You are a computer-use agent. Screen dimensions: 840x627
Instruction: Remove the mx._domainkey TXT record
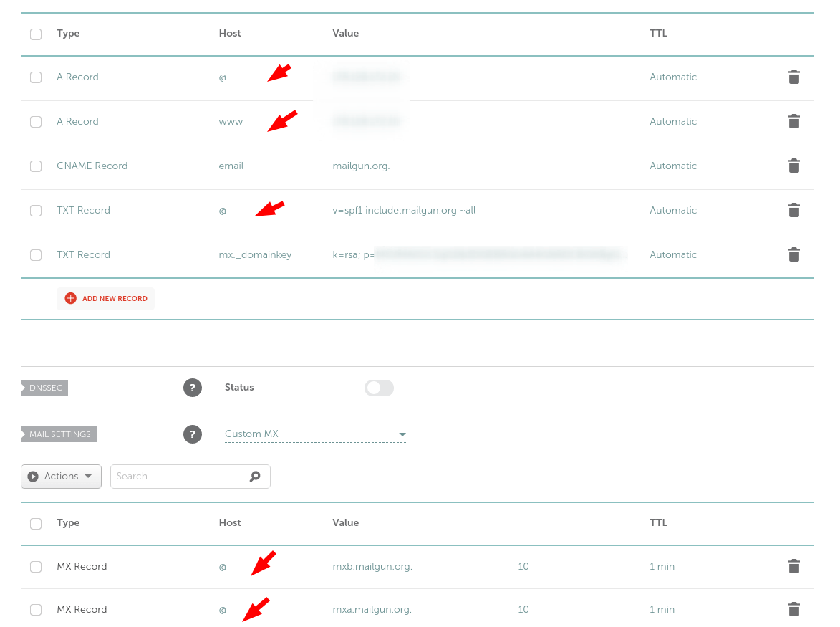point(793,254)
